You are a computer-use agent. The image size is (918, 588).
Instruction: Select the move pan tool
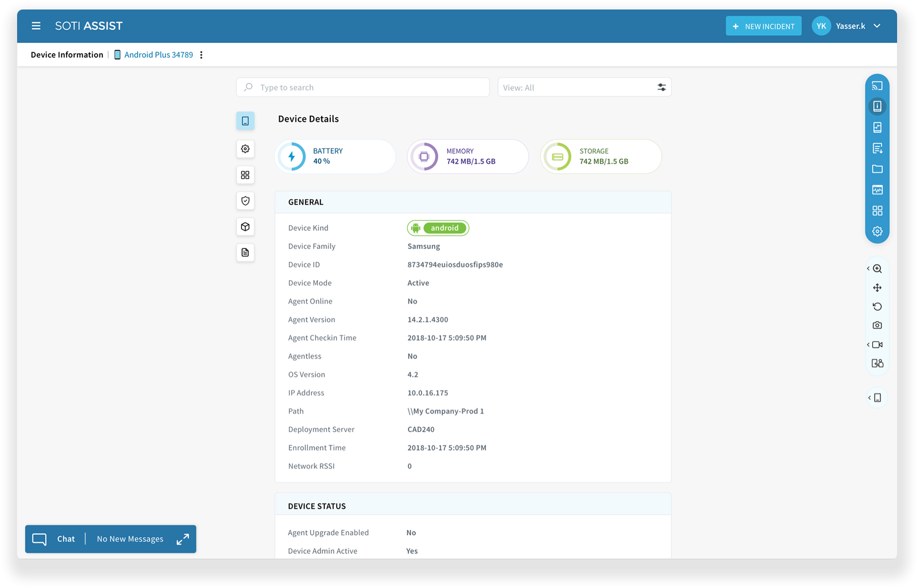(x=877, y=288)
